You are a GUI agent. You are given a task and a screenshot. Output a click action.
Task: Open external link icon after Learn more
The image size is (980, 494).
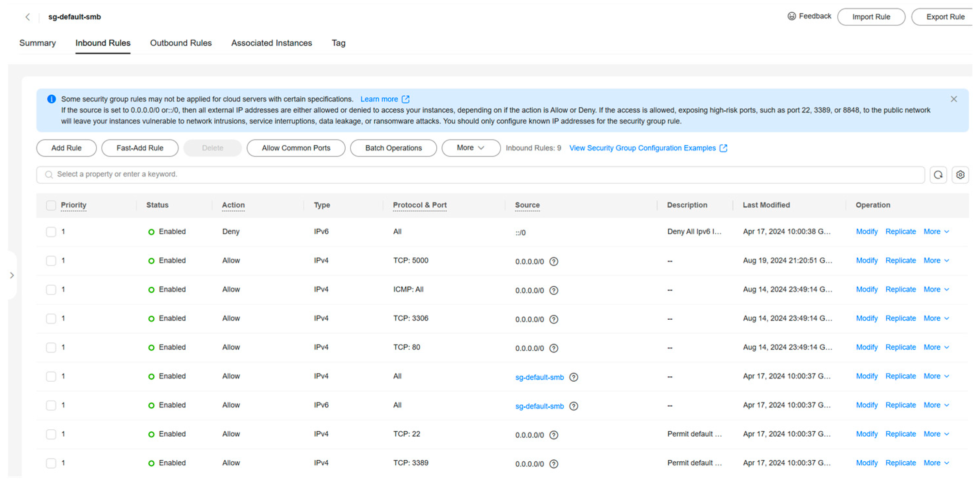(406, 99)
